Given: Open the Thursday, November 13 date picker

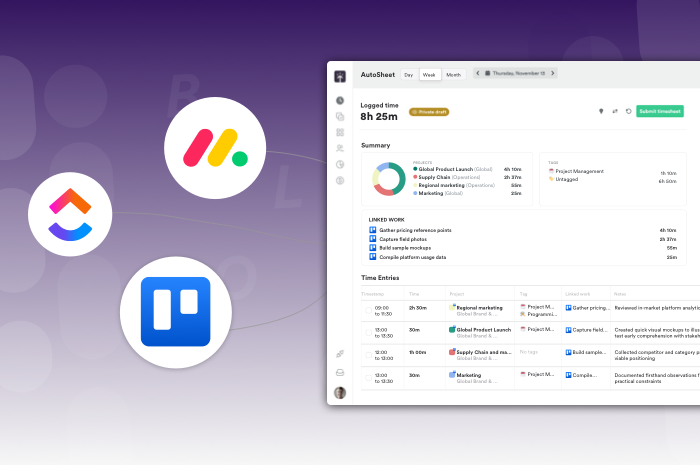Looking at the screenshot, I should 515,73.
